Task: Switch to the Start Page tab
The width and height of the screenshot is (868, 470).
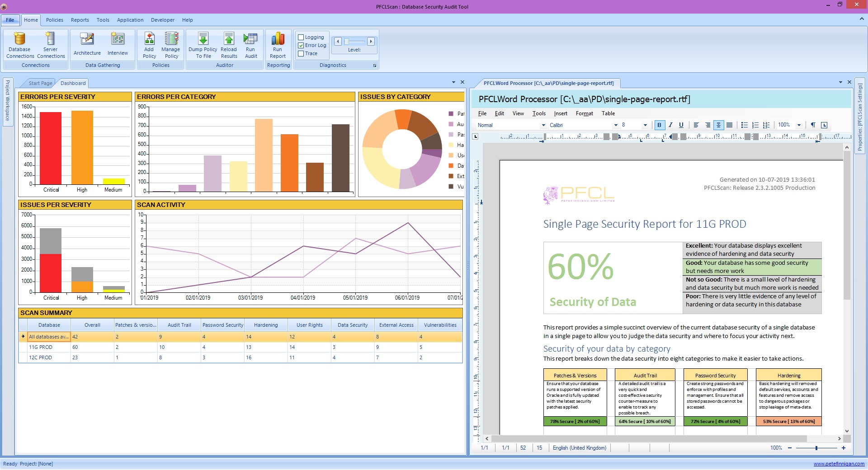Action: tap(40, 83)
